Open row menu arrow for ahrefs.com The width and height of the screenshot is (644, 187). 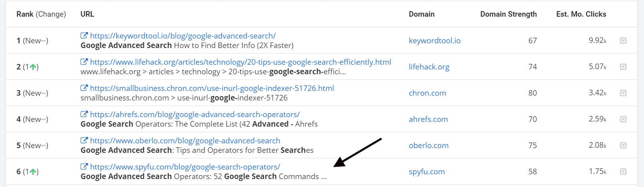click(623, 119)
